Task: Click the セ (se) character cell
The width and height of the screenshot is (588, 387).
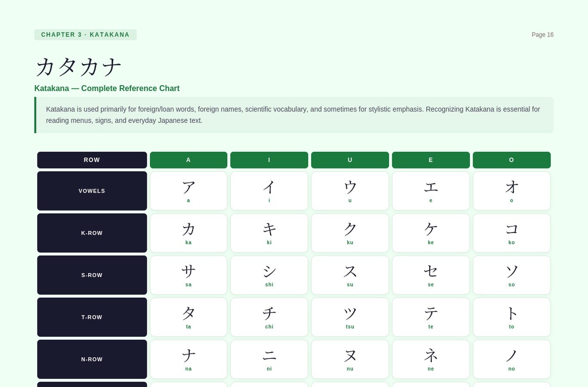Action: click(430, 275)
